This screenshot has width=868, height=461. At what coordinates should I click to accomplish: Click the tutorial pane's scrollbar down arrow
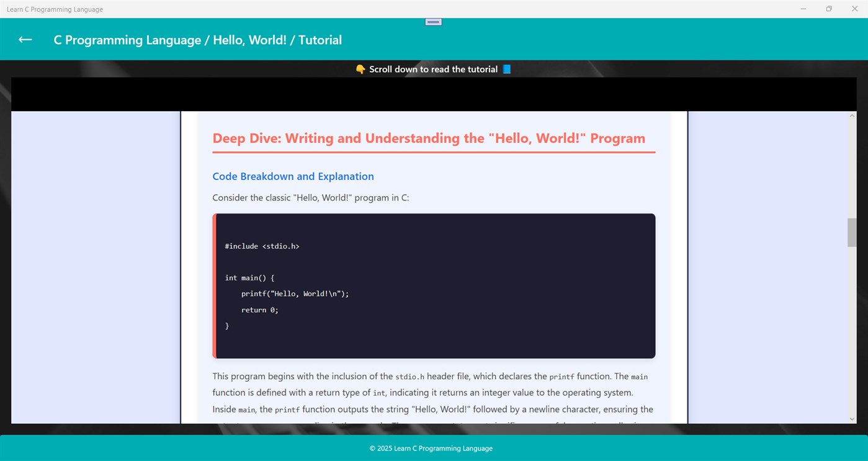tap(851, 418)
